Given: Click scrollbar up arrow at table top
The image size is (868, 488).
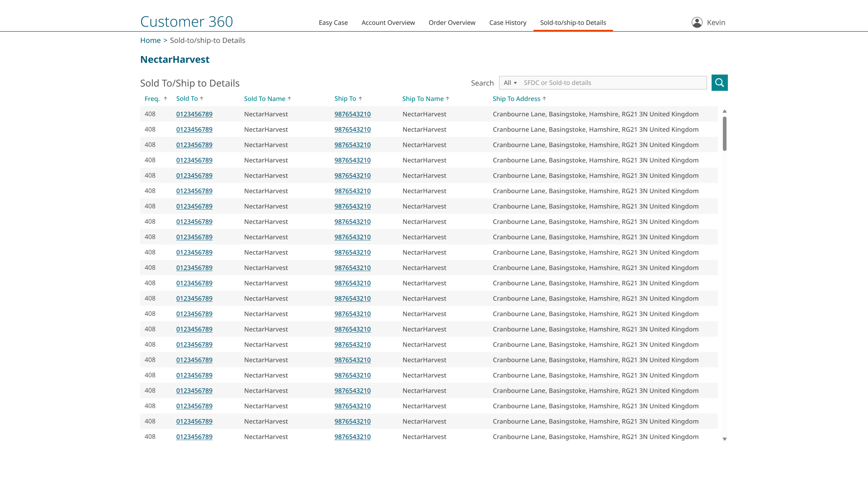Looking at the screenshot, I should pyautogui.click(x=725, y=111).
